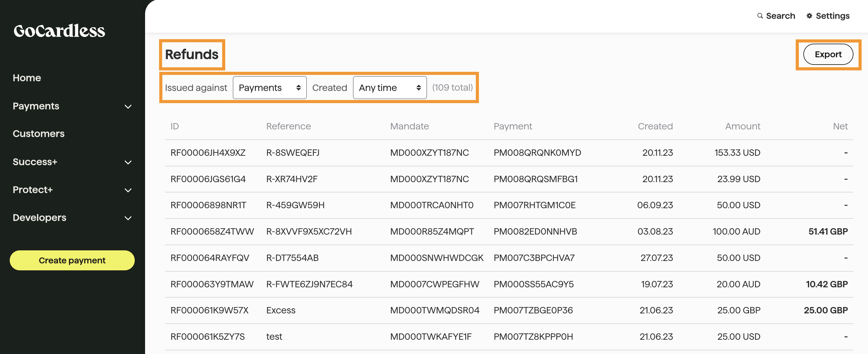Expand the Developers sidebar chevron

[128, 218]
